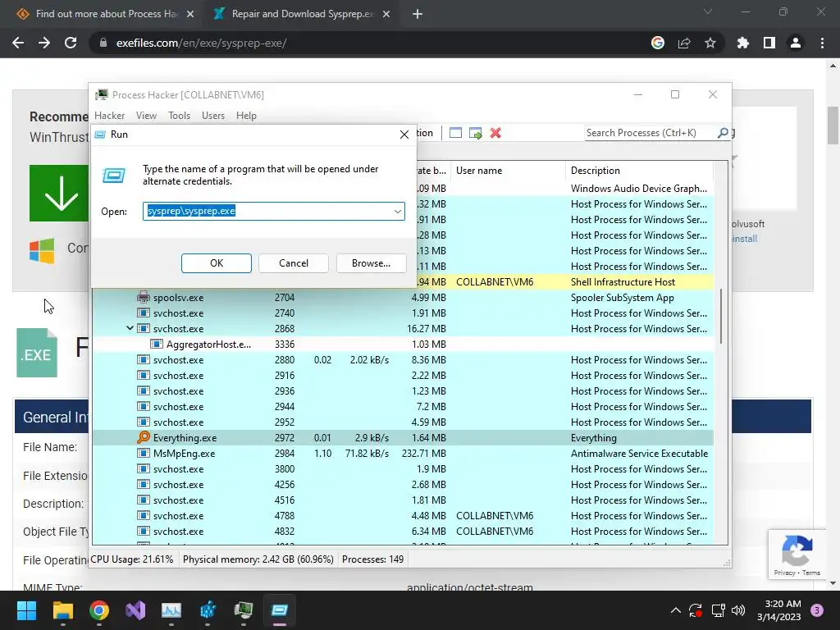Open File Explorer from taskbar

62,610
